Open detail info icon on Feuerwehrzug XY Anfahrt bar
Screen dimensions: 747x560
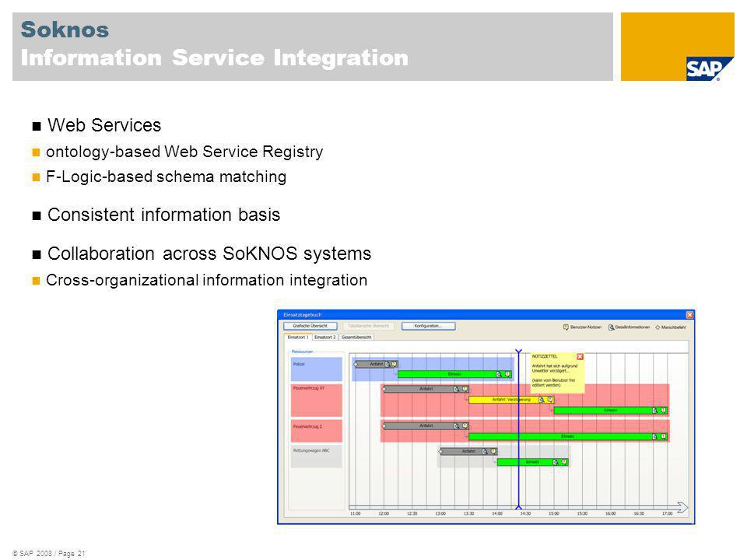point(457,389)
